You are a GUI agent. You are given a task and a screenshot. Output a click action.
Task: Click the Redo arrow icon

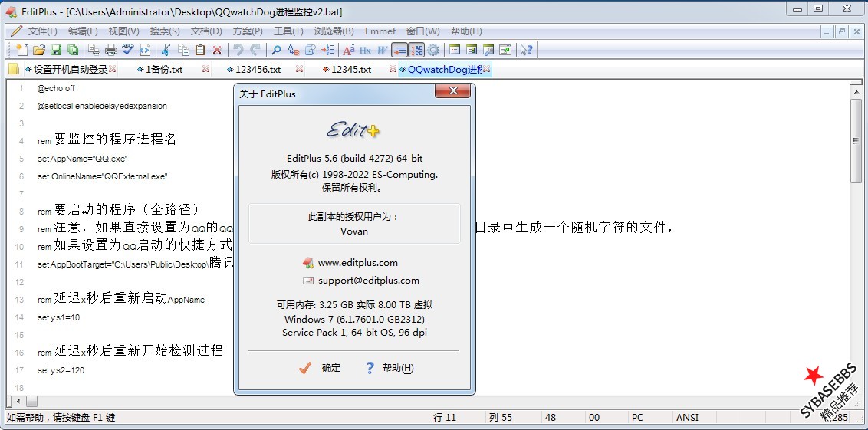coord(255,50)
